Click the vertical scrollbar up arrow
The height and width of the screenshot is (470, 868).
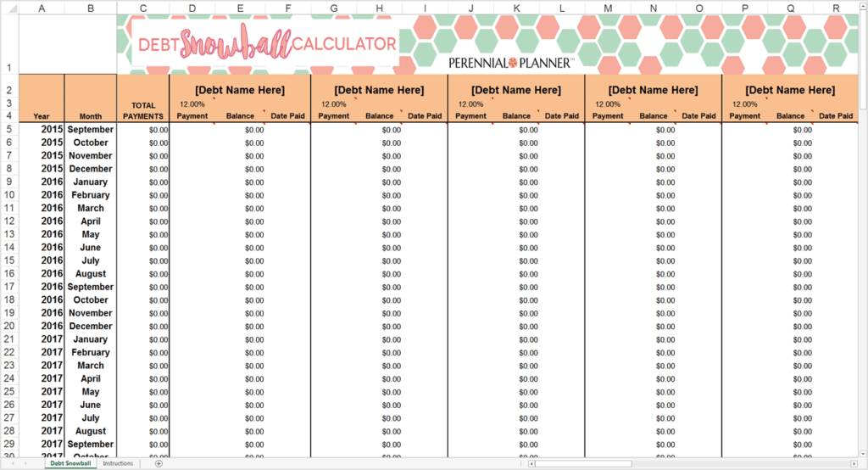(x=863, y=7)
